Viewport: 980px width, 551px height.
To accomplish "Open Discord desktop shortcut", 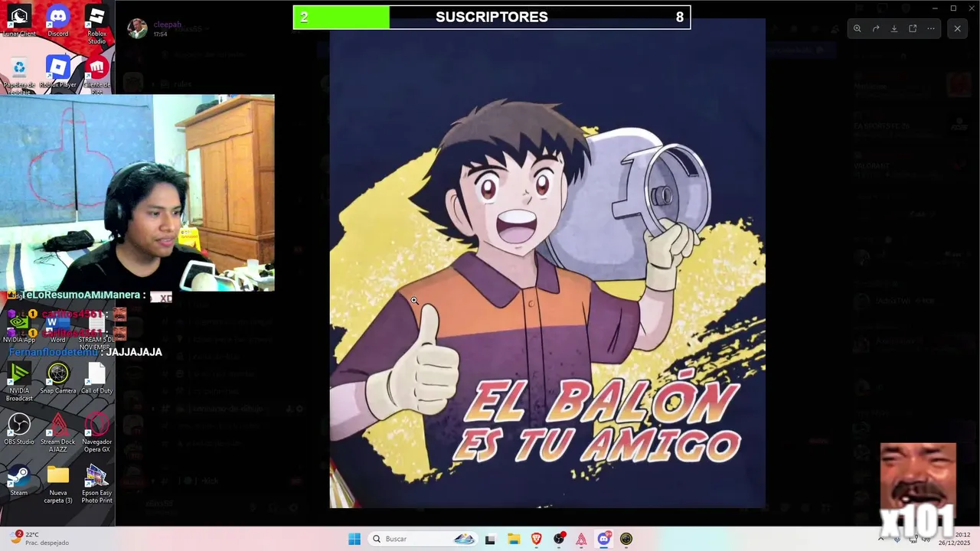I will point(58,21).
